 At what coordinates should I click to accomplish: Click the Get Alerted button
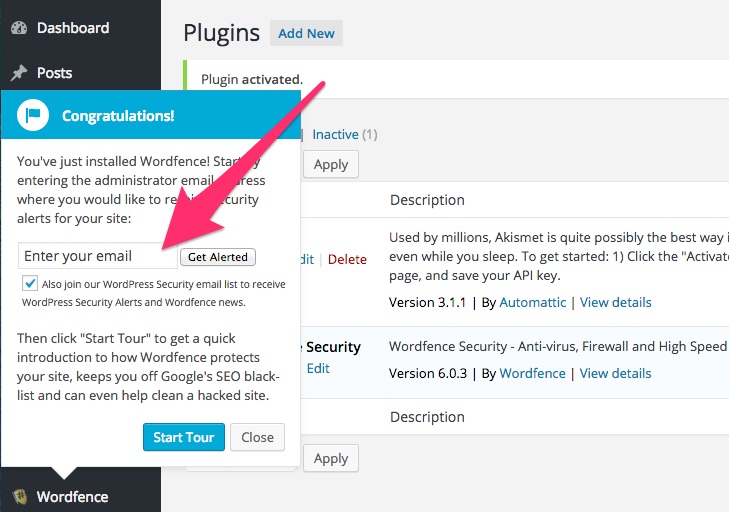218,257
